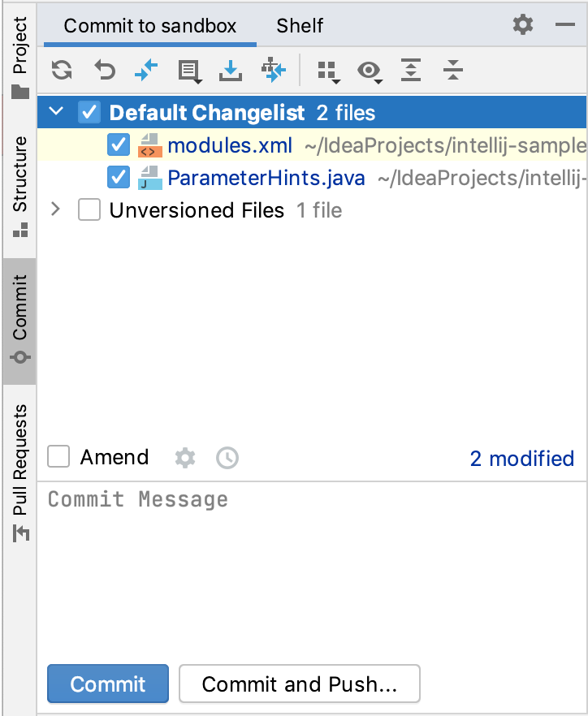Click the Expand All icon
The width and height of the screenshot is (588, 716).
[411, 70]
